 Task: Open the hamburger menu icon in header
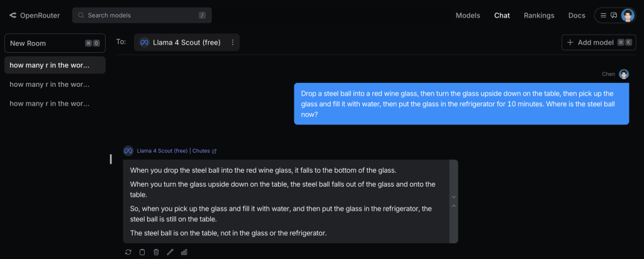point(603,15)
